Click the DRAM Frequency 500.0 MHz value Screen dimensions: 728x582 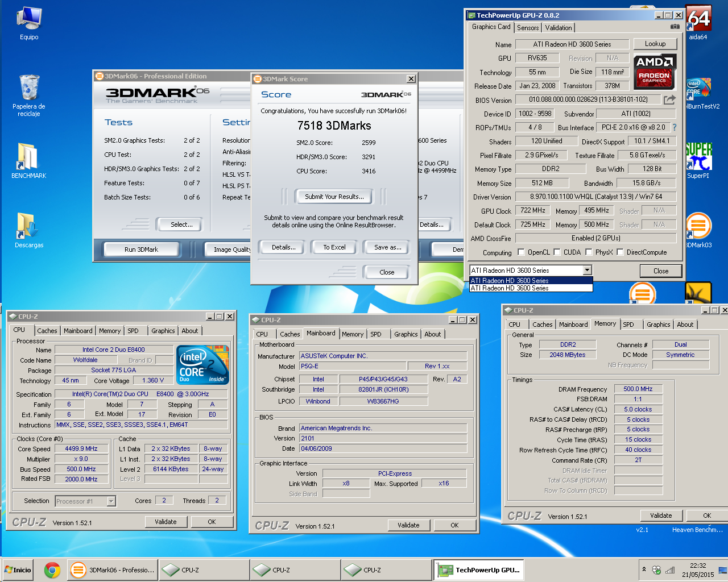[x=638, y=389]
